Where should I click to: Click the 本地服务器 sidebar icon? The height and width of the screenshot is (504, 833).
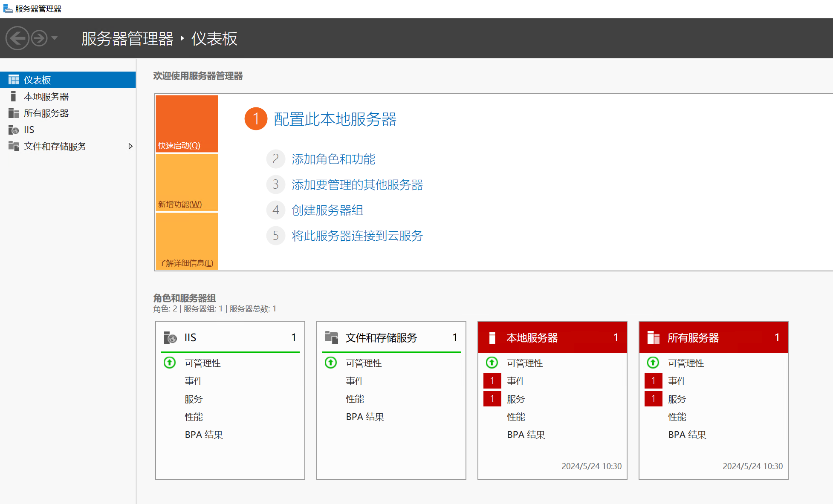point(14,96)
